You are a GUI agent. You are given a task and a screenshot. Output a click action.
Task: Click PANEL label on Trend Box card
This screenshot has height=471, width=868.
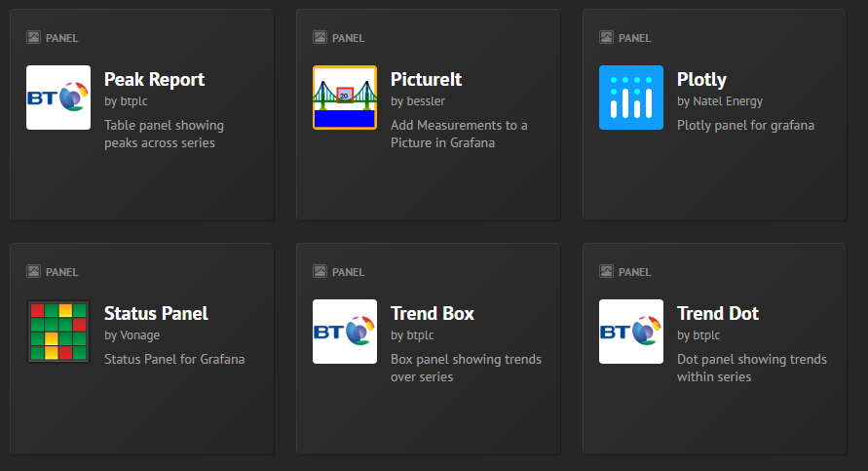pyautogui.click(x=348, y=272)
